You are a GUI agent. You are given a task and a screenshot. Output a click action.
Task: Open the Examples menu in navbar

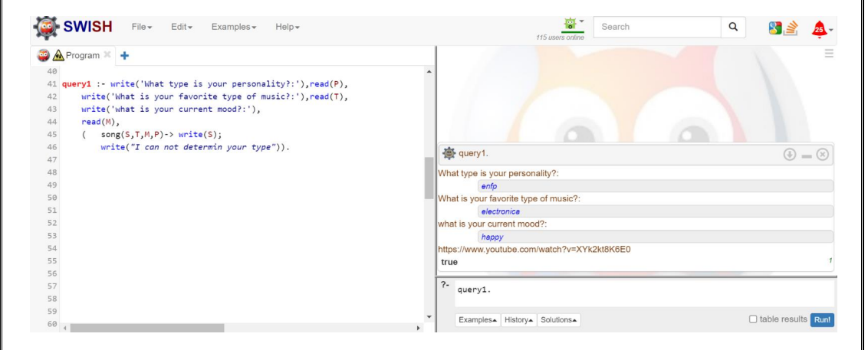pyautogui.click(x=234, y=27)
